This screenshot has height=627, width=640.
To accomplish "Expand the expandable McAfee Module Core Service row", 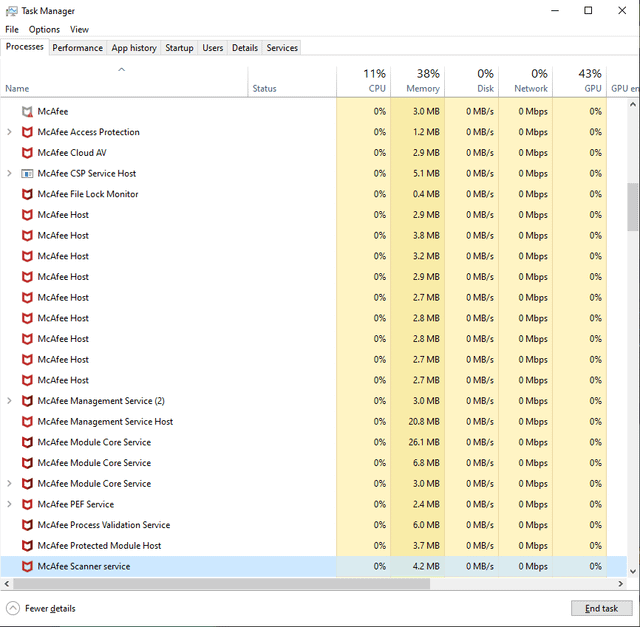I will [9, 483].
